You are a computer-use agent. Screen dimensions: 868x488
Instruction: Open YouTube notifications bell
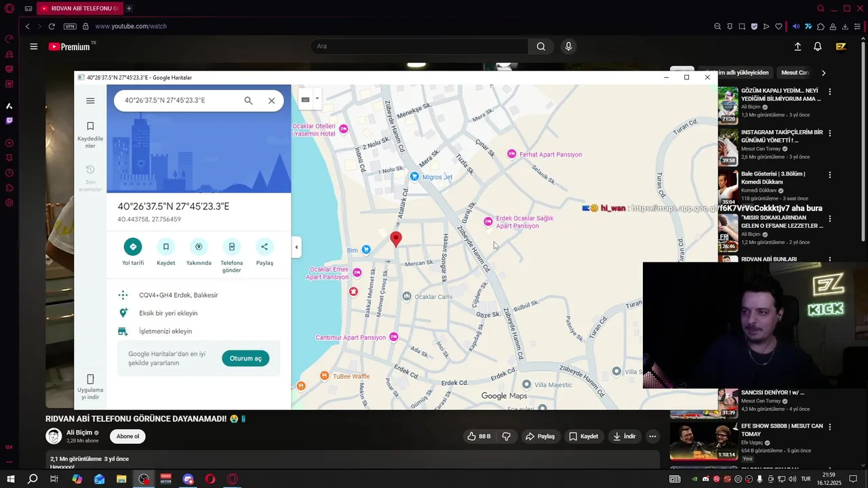[x=818, y=46]
